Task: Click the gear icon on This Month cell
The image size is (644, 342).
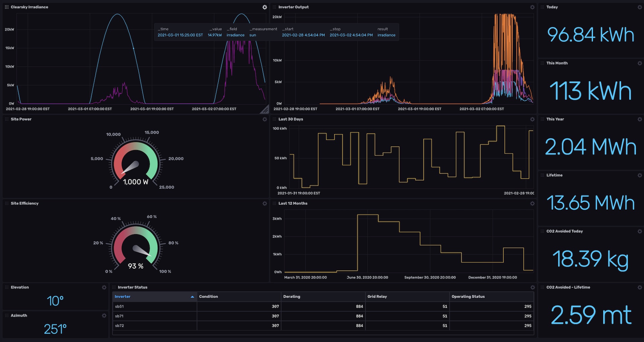Action: click(640, 63)
